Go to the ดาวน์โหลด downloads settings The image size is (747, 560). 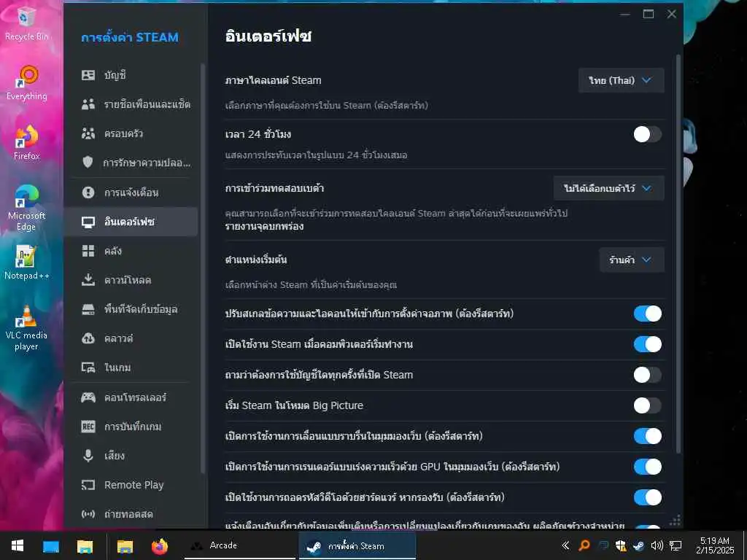tap(131, 280)
